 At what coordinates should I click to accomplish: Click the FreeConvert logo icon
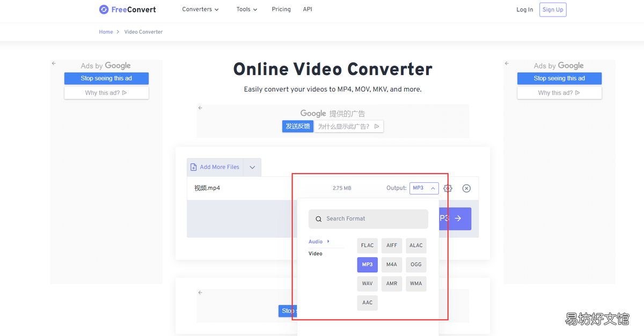[104, 10]
